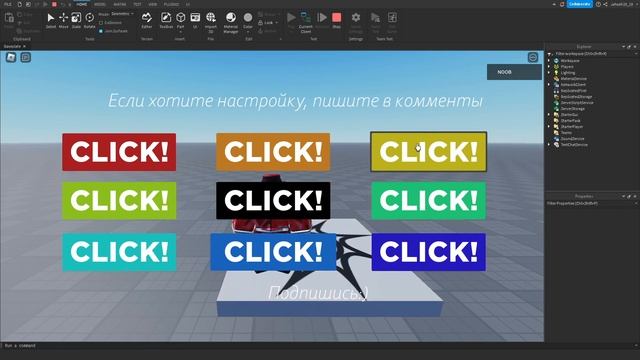Screen dimensions: 640x360
Task: Activate the Select tool in the ribbon
Action: (x=51, y=20)
